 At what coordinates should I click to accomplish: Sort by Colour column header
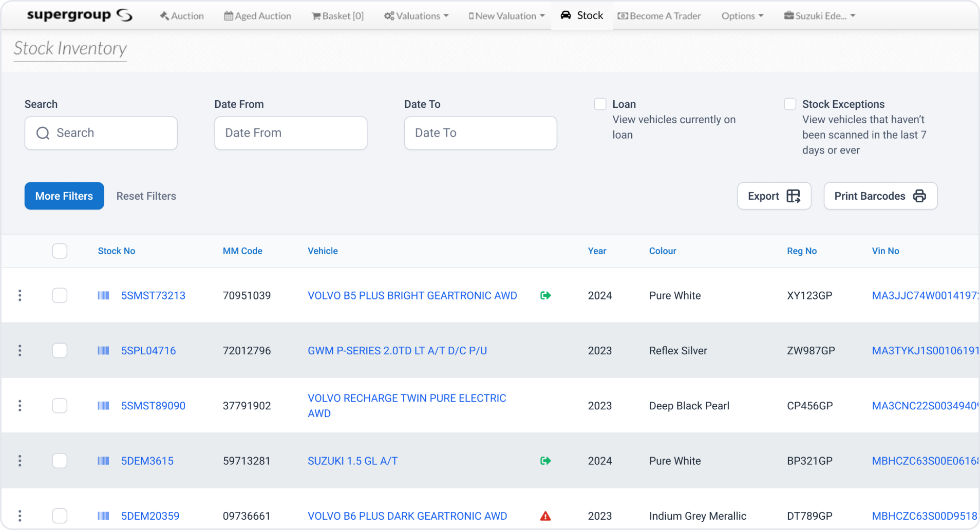tap(663, 251)
